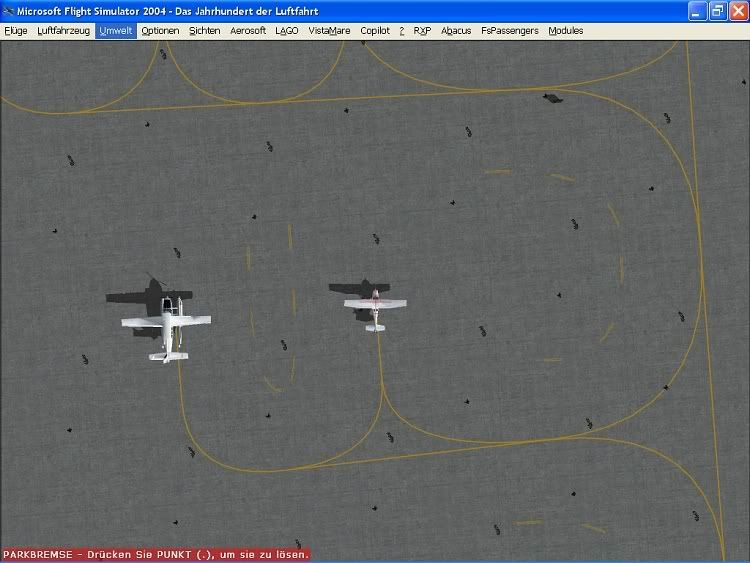Screen dimensions: 750x563
Task: Open the Sichten menu
Action: coord(205,31)
